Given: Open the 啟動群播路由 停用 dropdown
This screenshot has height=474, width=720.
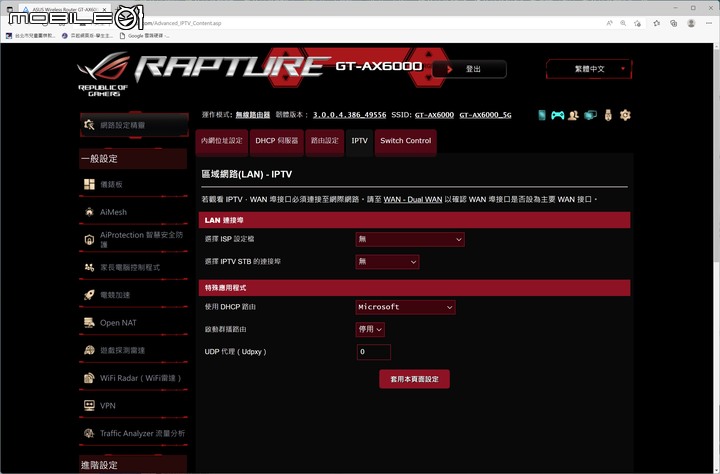Looking at the screenshot, I should click(x=370, y=329).
